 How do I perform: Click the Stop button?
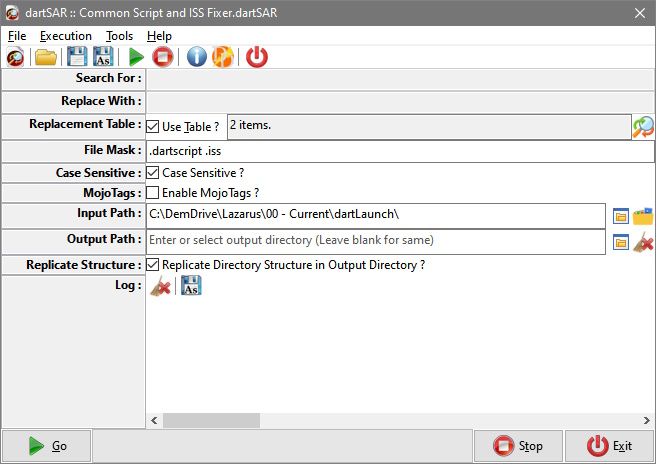coord(518,446)
